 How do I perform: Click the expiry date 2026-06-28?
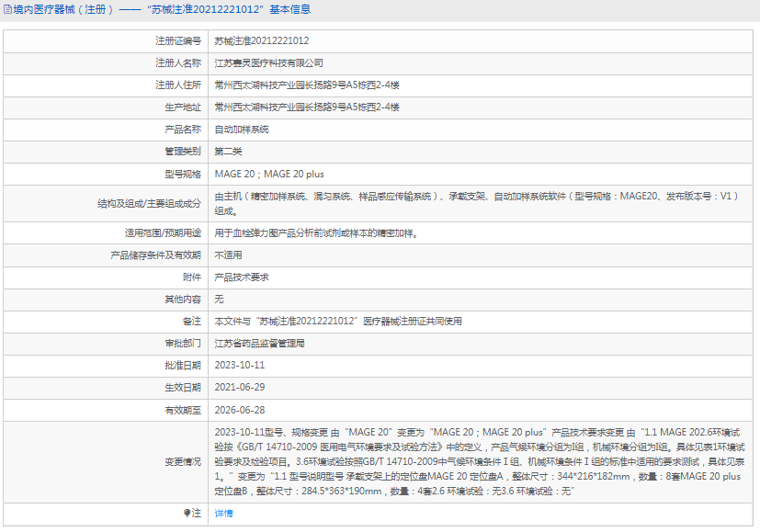coord(240,411)
